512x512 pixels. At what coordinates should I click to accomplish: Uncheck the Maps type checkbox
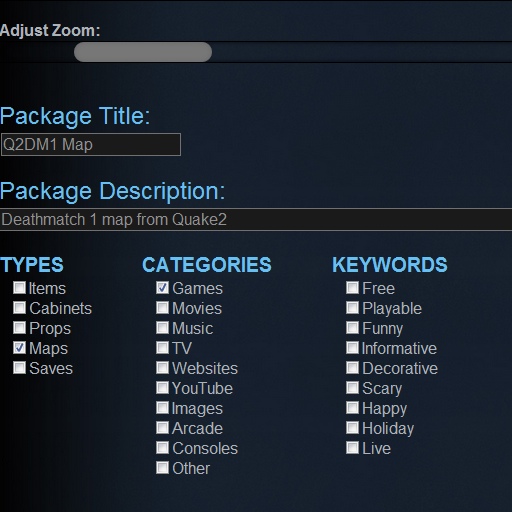pos(19,348)
